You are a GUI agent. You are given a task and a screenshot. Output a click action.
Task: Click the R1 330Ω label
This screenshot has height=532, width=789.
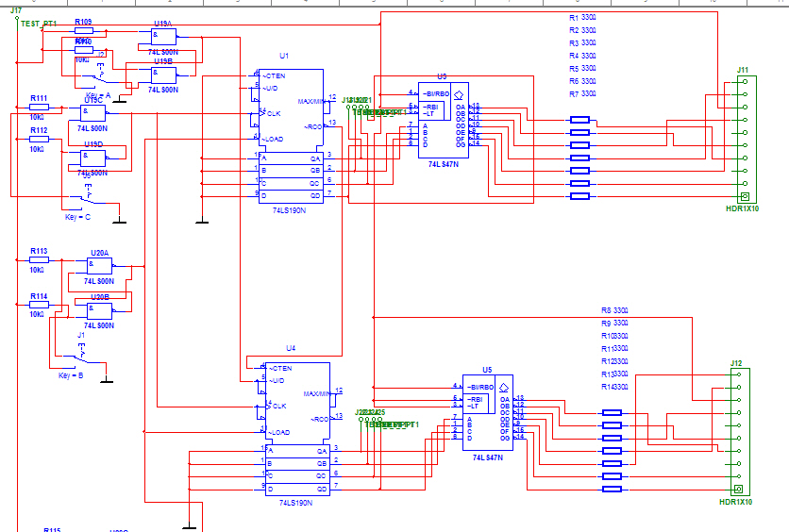coord(582,18)
